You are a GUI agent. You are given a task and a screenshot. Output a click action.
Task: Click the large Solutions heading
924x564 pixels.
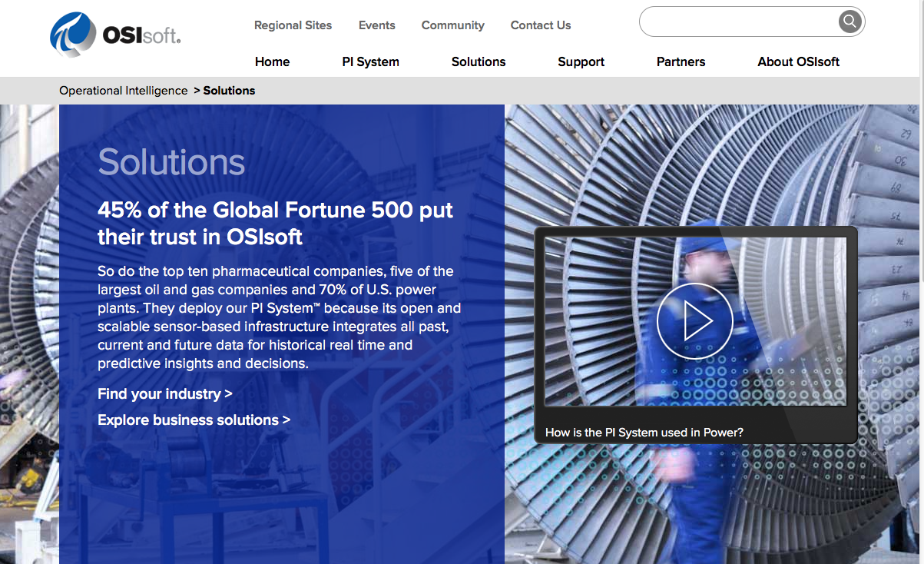pyautogui.click(x=172, y=161)
